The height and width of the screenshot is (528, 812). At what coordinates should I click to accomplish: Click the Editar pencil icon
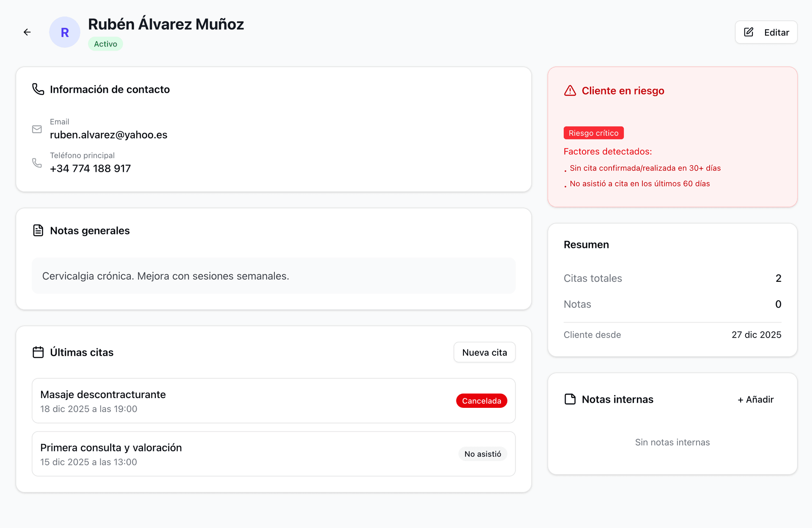[x=749, y=32]
